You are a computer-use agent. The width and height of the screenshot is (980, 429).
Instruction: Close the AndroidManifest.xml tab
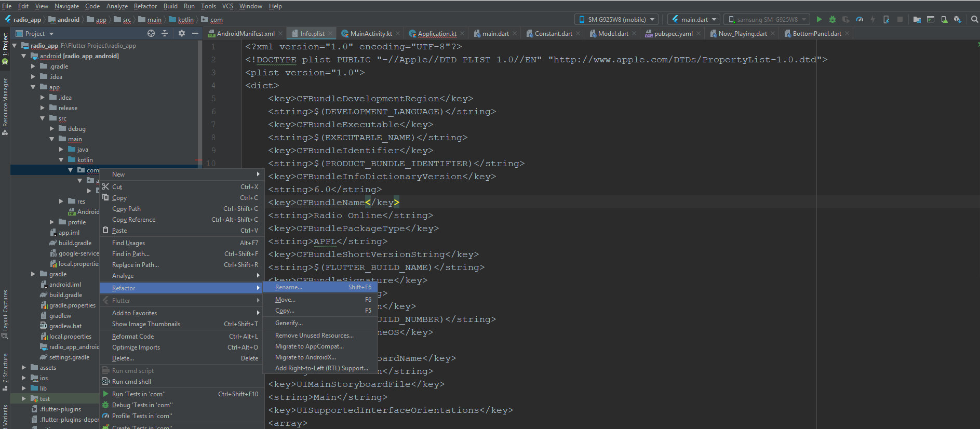point(280,33)
